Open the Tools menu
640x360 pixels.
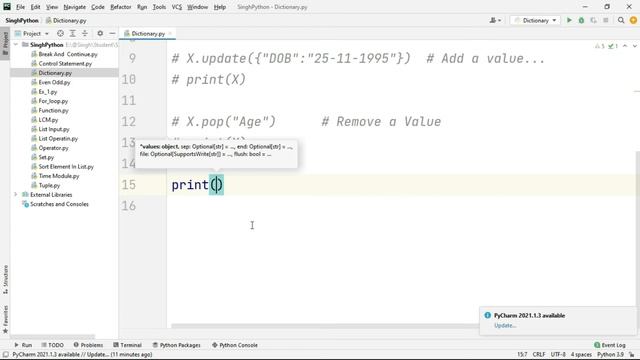tap(159, 7)
